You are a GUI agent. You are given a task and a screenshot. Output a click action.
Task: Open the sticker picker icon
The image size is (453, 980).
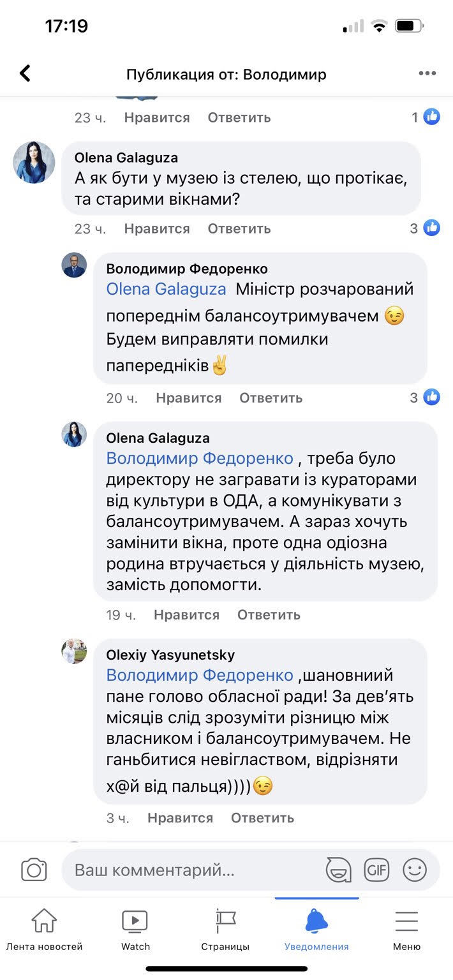pos(338,870)
